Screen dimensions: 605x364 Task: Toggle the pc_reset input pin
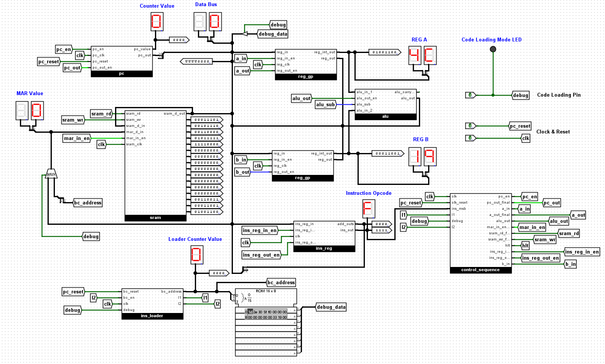point(470,126)
